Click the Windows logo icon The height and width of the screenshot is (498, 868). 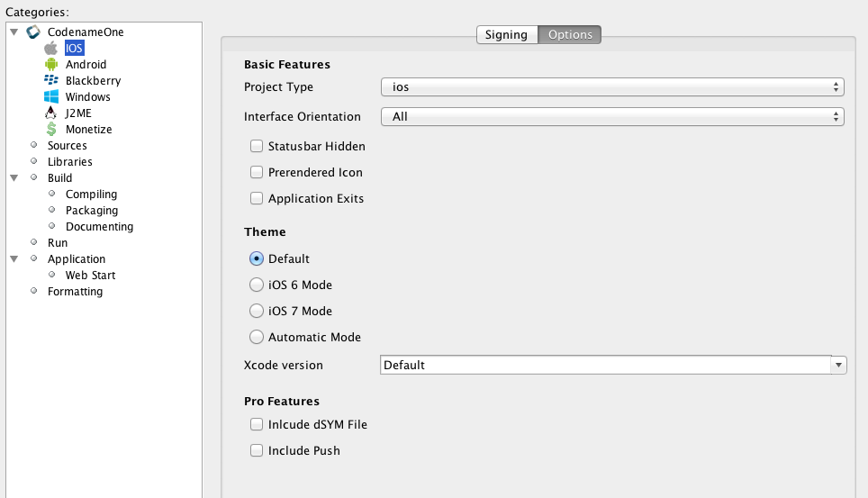(x=50, y=96)
